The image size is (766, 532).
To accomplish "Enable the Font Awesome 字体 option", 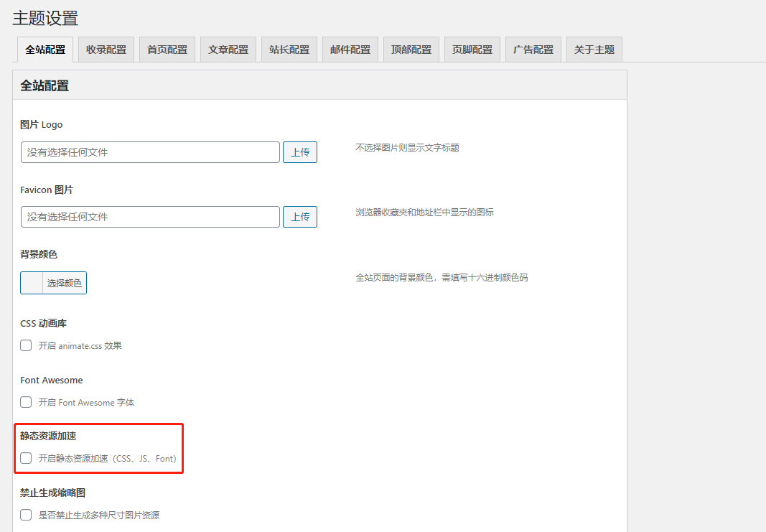I will point(26,402).
